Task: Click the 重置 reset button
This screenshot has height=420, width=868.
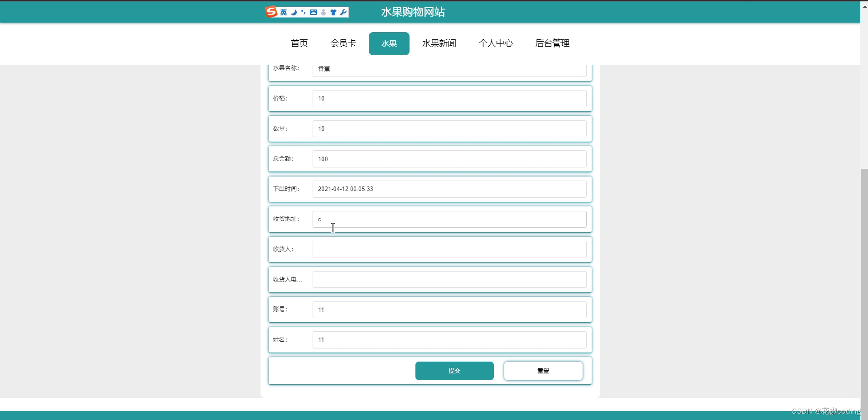Action: pos(543,370)
